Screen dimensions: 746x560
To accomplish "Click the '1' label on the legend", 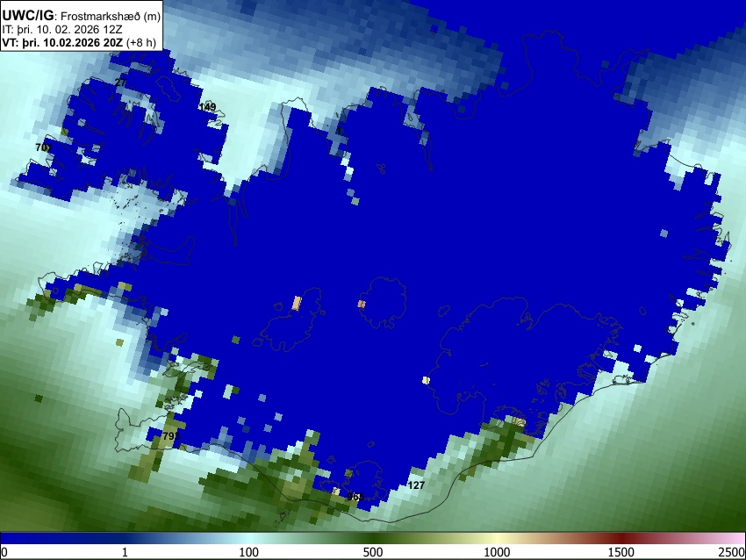I will point(125,552).
